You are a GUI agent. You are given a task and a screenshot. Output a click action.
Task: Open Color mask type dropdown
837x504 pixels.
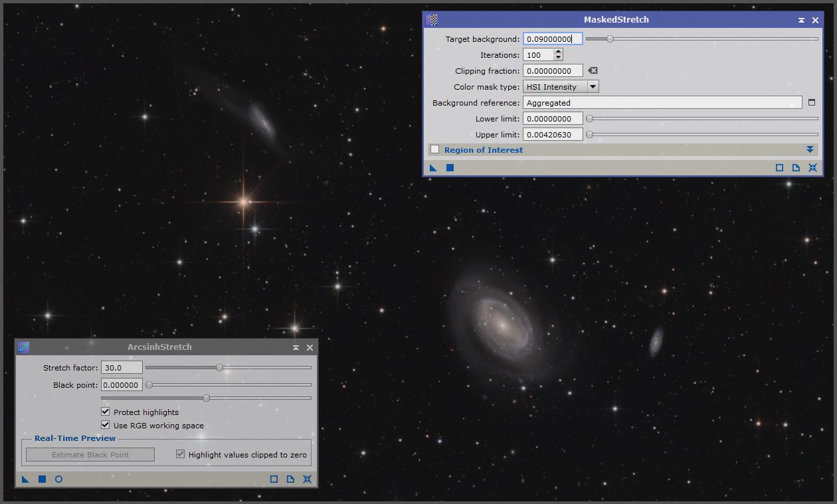click(x=593, y=87)
